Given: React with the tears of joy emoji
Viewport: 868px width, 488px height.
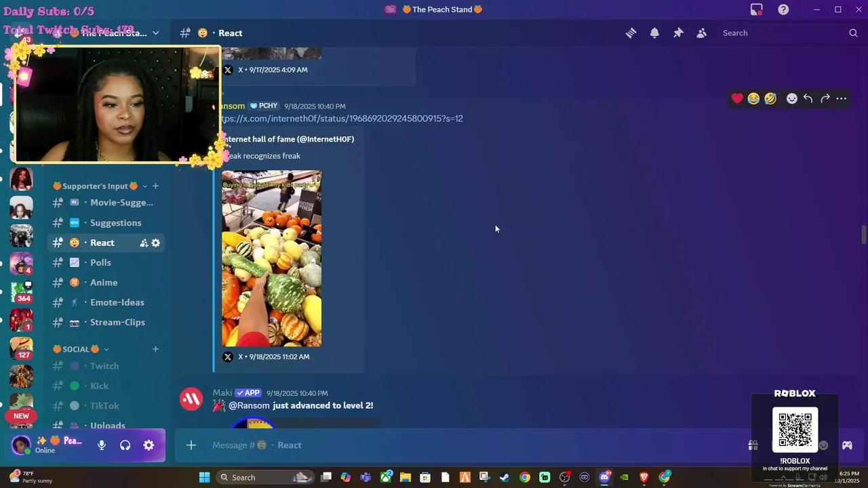Looking at the screenshot, I should click(x=753, y=98).
